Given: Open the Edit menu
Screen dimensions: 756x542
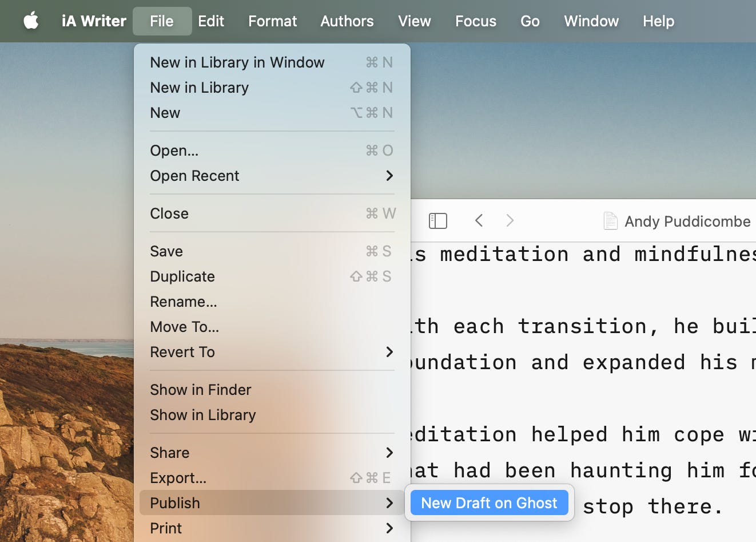Looking at the screenshot, I should (x=211, y=21).
